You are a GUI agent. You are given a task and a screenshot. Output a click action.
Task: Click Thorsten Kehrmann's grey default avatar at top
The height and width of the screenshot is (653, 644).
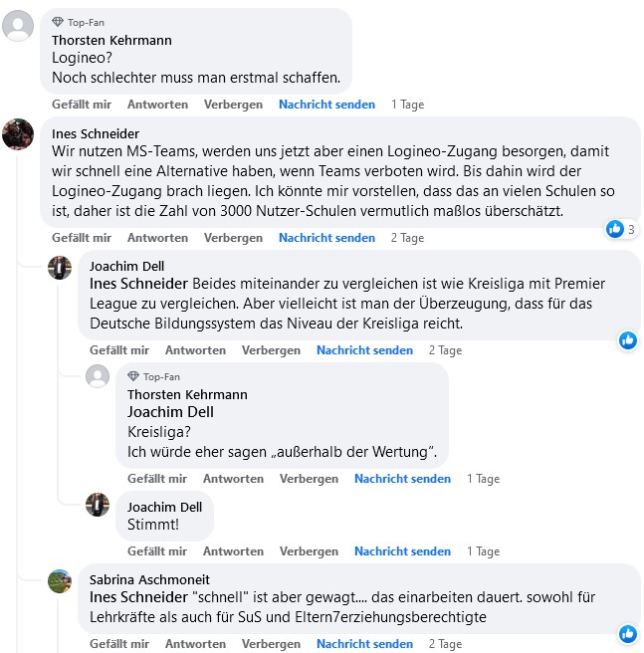pyautogui.click(x=18, y=26)
